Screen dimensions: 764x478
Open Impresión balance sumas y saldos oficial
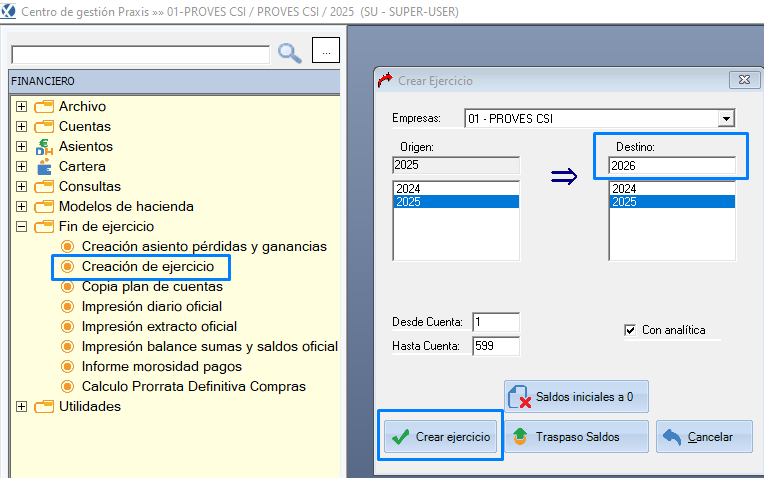210,346
